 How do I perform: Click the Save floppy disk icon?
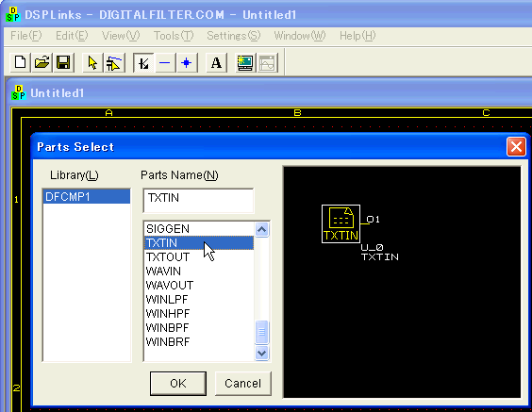pos(63,63)
